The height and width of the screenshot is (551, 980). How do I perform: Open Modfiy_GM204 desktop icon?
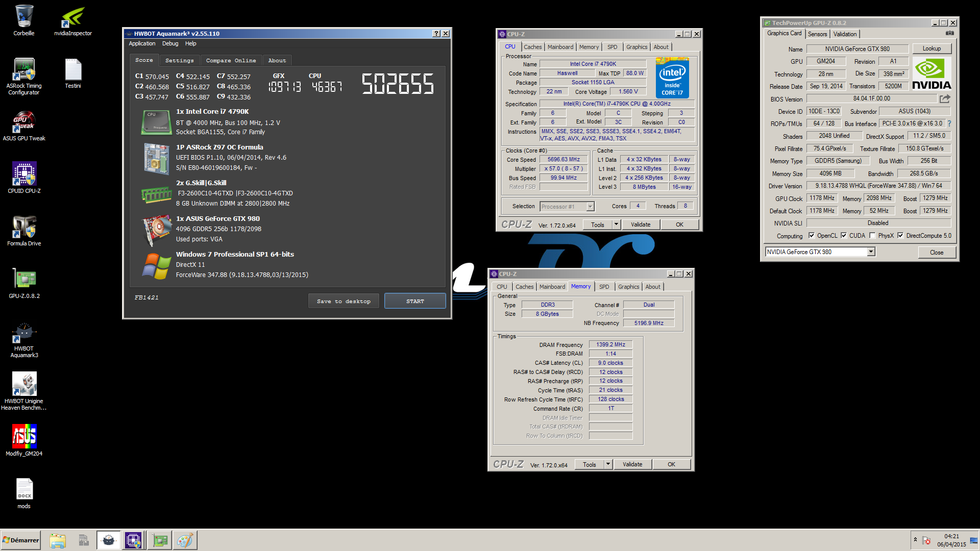(24, 440)
